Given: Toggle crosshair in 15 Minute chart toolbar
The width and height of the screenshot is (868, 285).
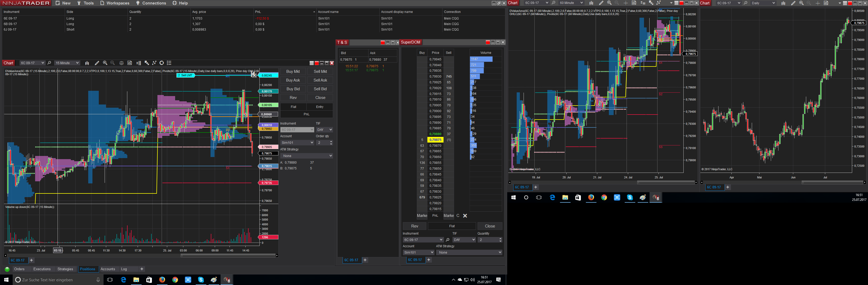Looking at the screenshot, I should coord(121,63).
